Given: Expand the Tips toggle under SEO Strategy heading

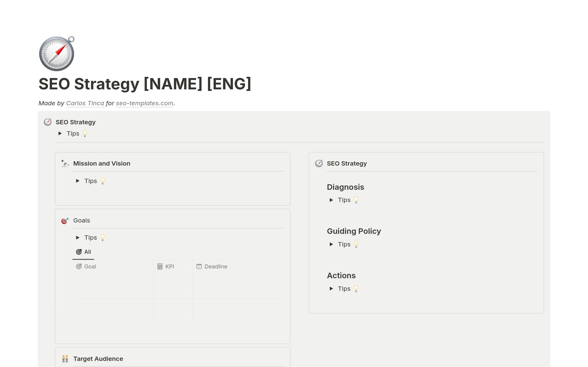Looking at the screenshot, I should click(60, 133).
